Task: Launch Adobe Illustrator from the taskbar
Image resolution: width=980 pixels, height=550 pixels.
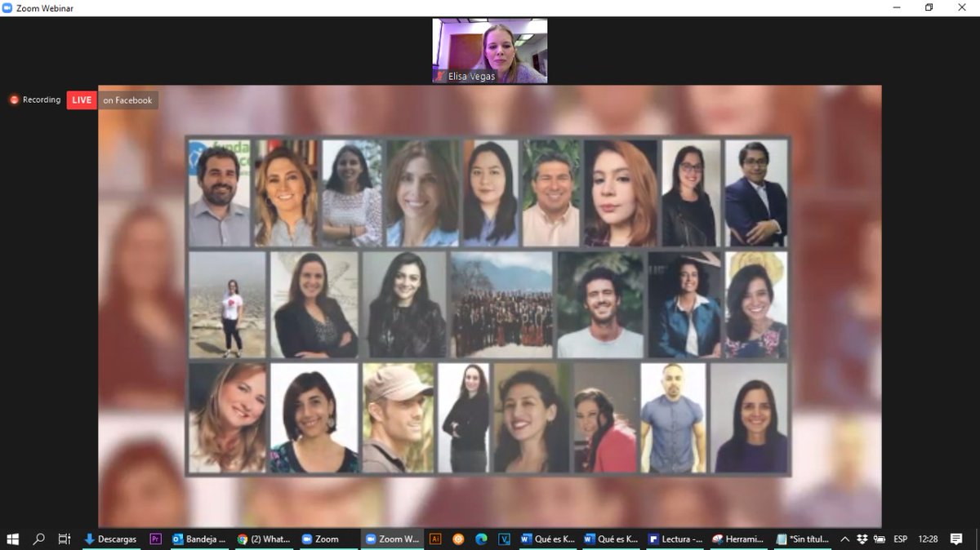Action: click(435, 539)
